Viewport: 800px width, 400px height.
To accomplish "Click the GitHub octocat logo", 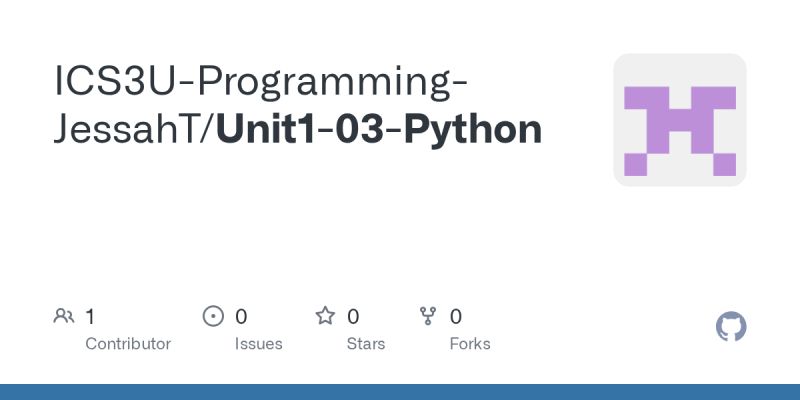I will (x=731, y=327).
